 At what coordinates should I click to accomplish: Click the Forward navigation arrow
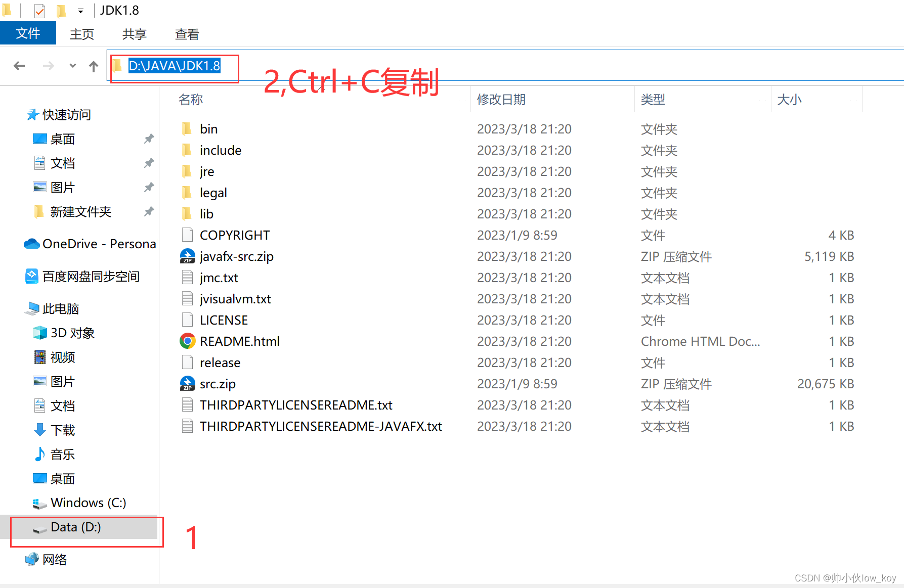49,66
